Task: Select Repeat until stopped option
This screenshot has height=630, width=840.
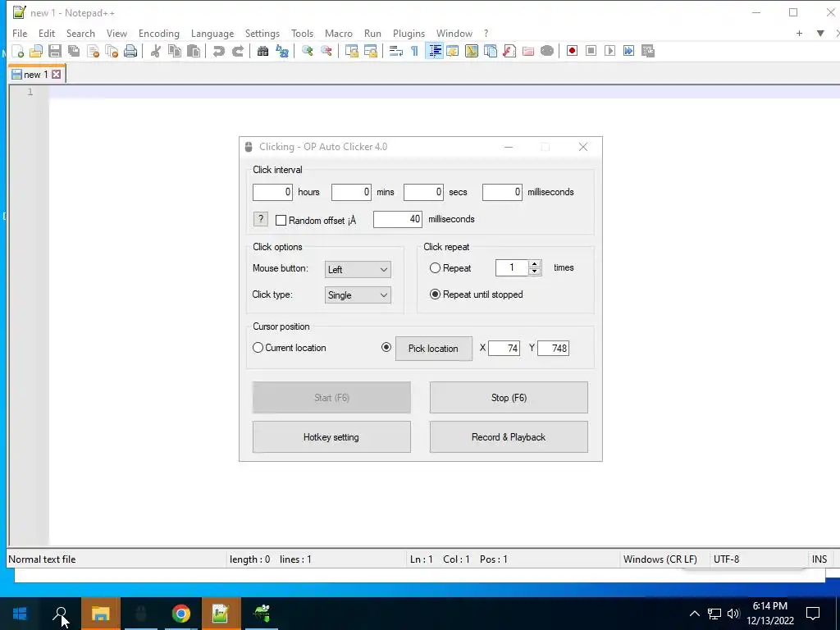Action: (435, 294)
